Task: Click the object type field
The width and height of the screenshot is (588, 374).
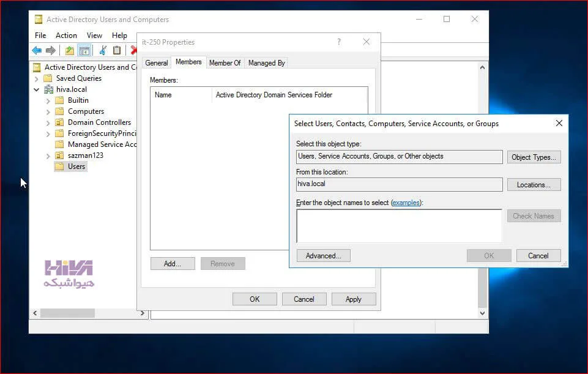Action: coord(399,157)
